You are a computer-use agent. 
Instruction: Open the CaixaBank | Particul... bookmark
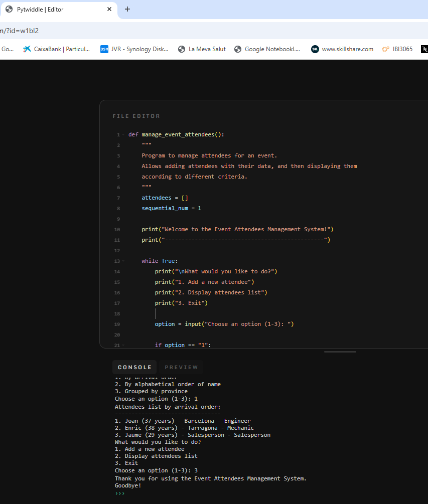tap(57, 49)
